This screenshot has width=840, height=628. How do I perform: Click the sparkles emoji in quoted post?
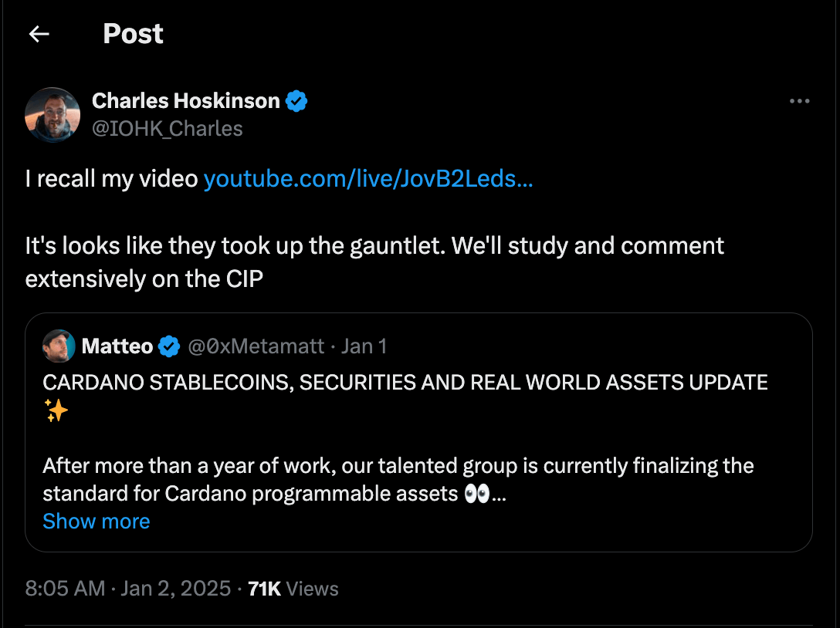tap(56, 411)
